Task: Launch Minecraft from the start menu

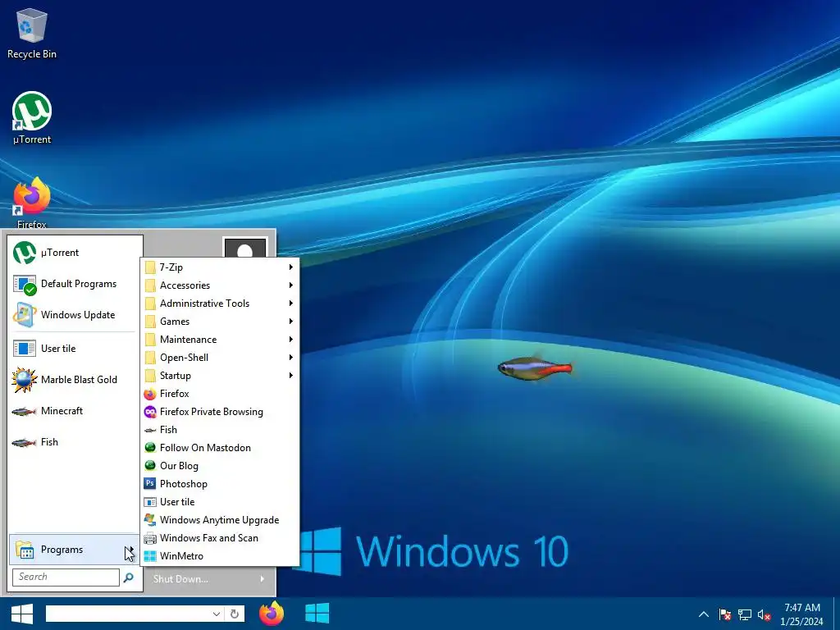Action: click(x=75, y=411)
